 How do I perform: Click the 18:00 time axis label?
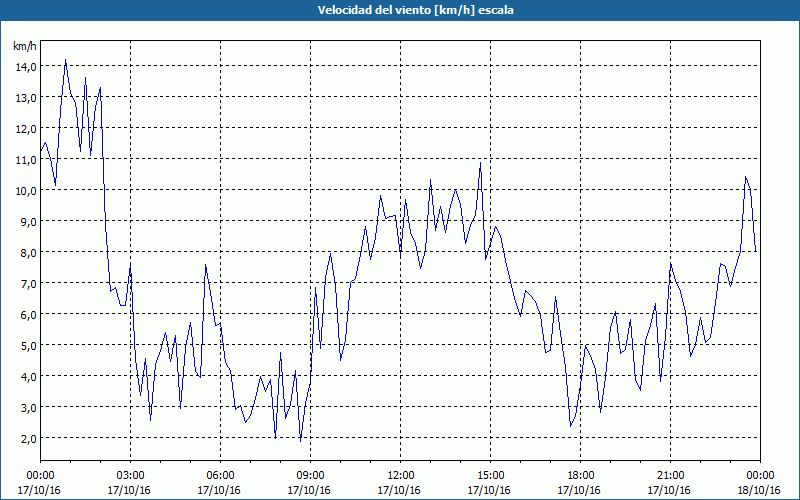coord(580,476)
